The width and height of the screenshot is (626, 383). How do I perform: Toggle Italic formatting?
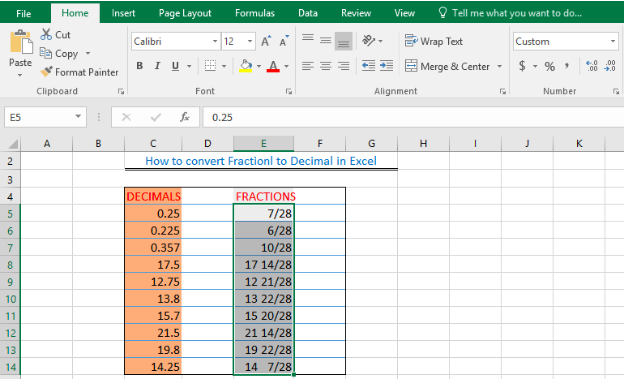point(157,66)
